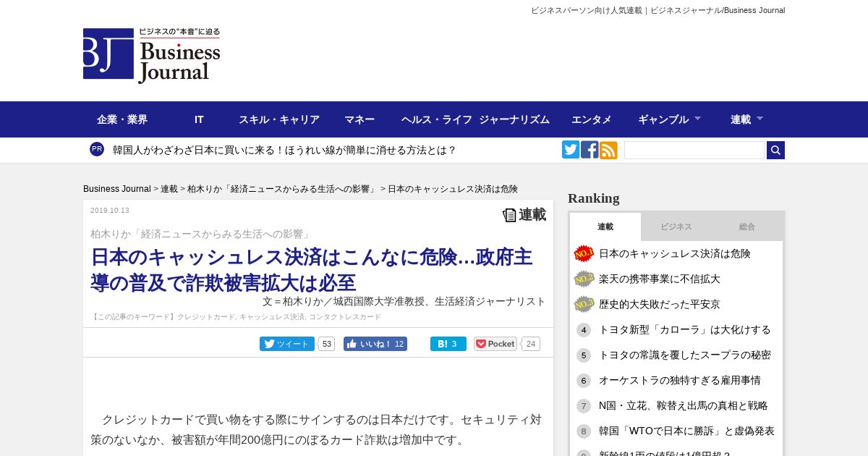
Task: Click the rank 6 number circle
Action: coord(584,381)
